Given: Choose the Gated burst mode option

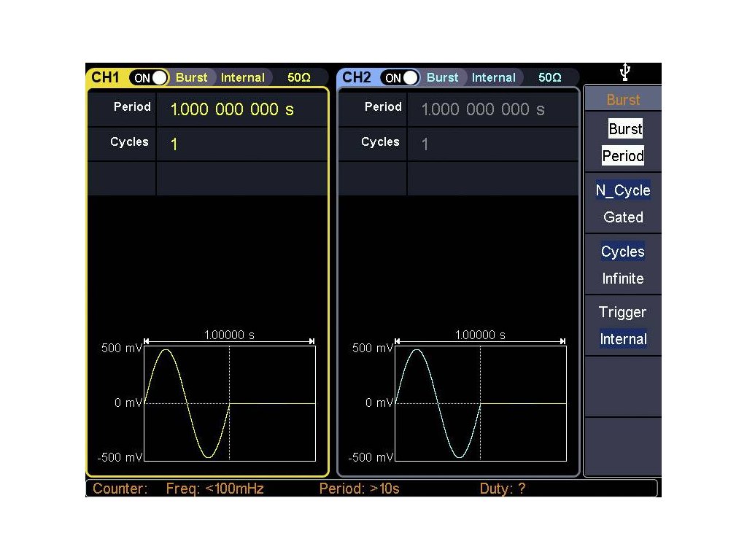Looking at the screenshot, I should [623, 217].
